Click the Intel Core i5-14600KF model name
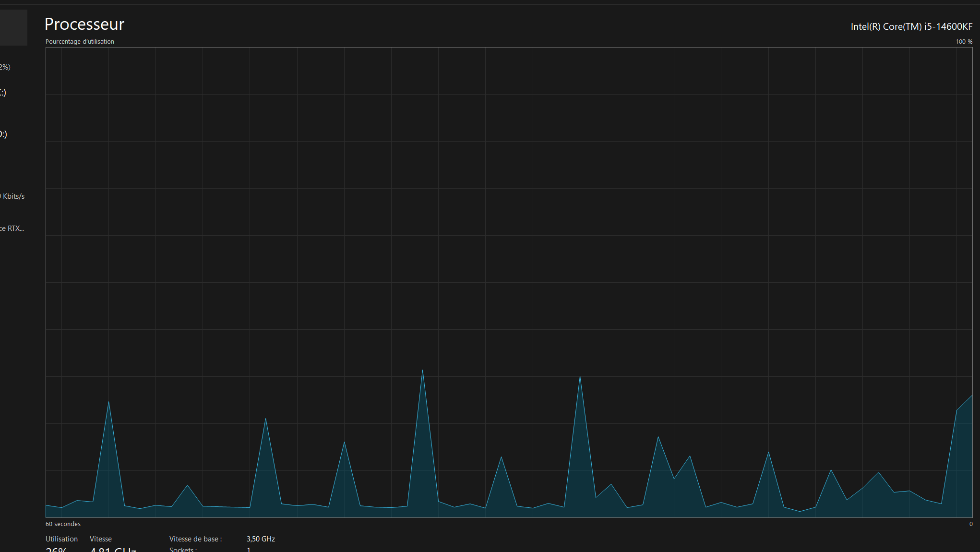Screen dimensions: 980x552 (x=911, y=26)
